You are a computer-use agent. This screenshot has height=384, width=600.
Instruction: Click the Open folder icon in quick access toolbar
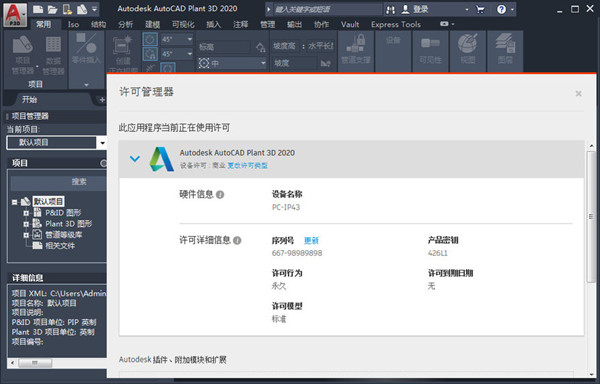(52, 10)
